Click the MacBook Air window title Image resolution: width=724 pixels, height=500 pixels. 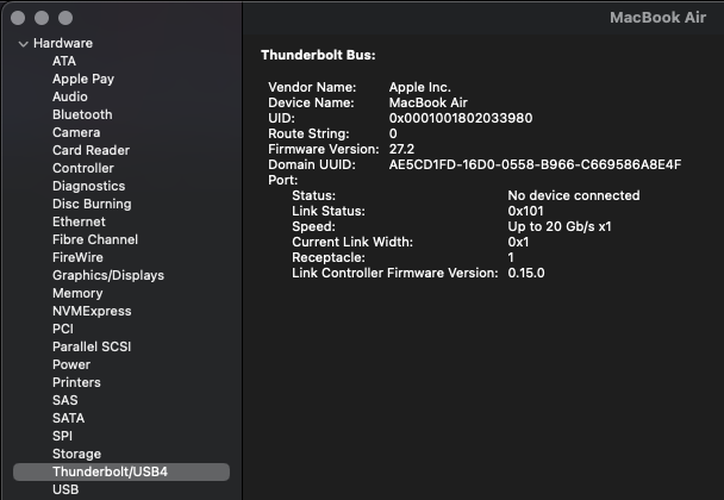658,18
